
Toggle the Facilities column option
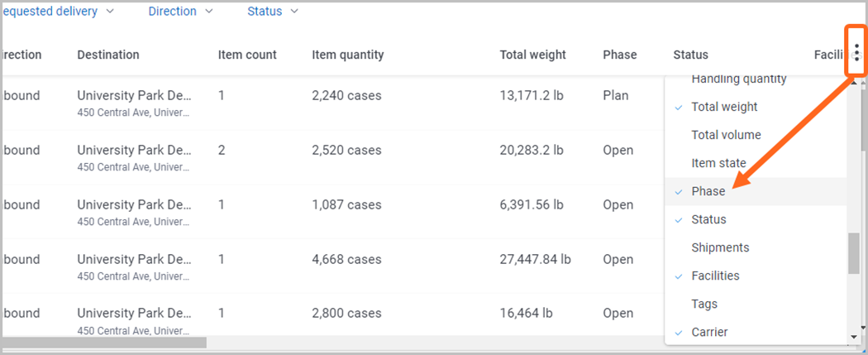(x=756, y=276)
